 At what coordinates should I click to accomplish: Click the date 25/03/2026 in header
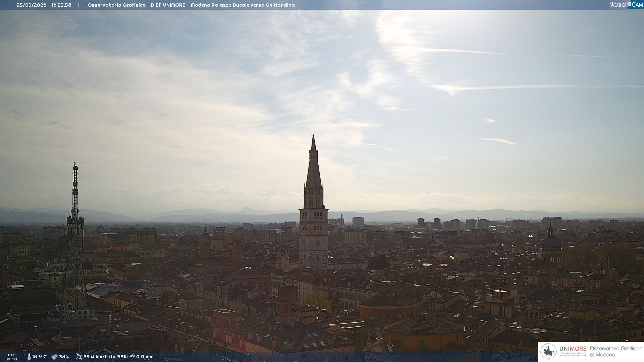(32, 5)
